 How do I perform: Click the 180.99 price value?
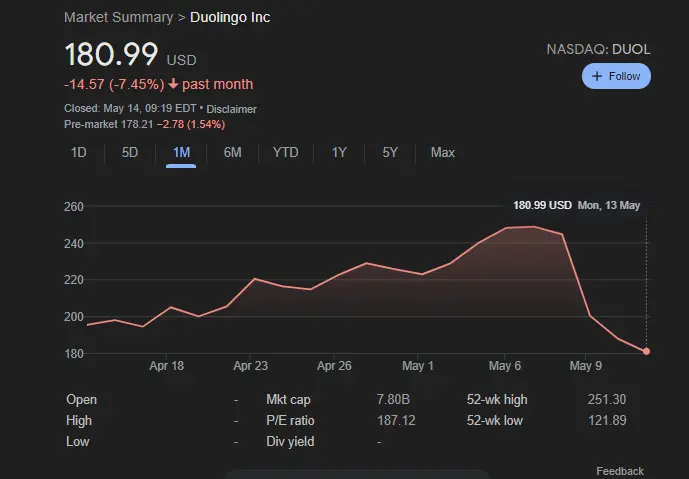coord(111,54)
